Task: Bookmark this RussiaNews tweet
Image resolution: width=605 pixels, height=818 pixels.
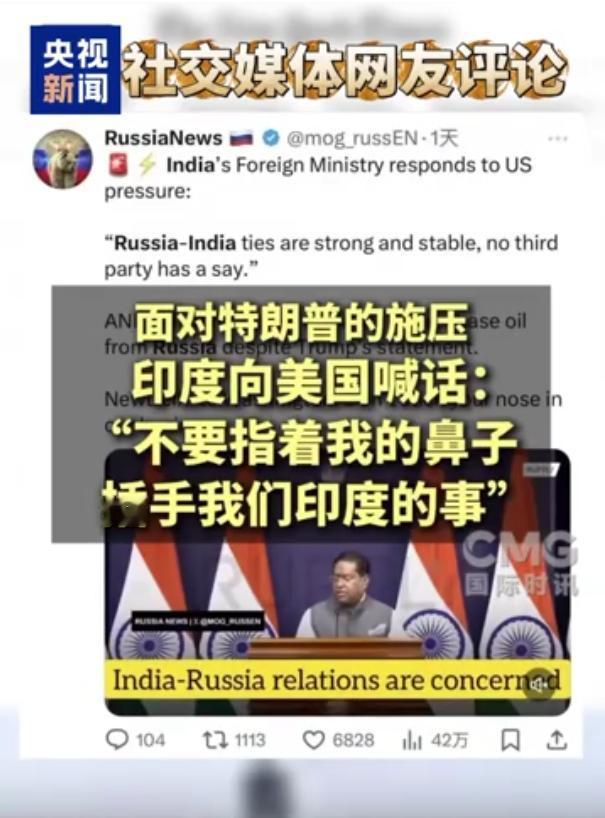Action: [510, 740]
